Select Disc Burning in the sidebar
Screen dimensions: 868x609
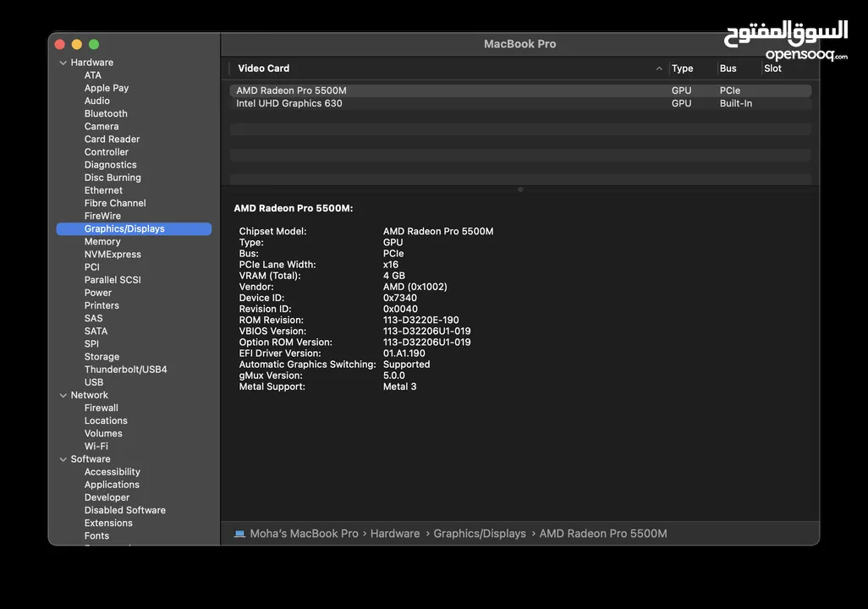pyautogui.click(x=113, y=178)
